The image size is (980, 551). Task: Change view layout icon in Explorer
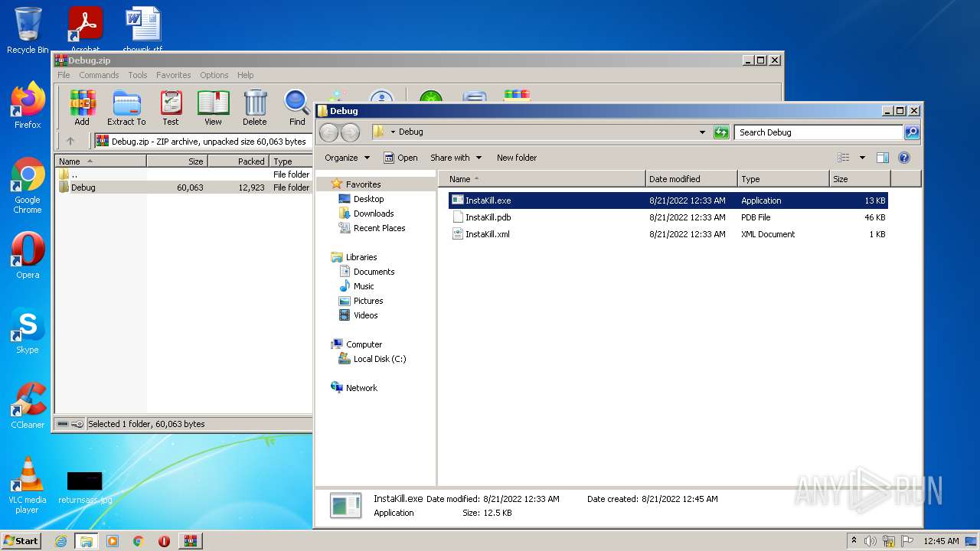pyautogui.click(x=844, y=158)
